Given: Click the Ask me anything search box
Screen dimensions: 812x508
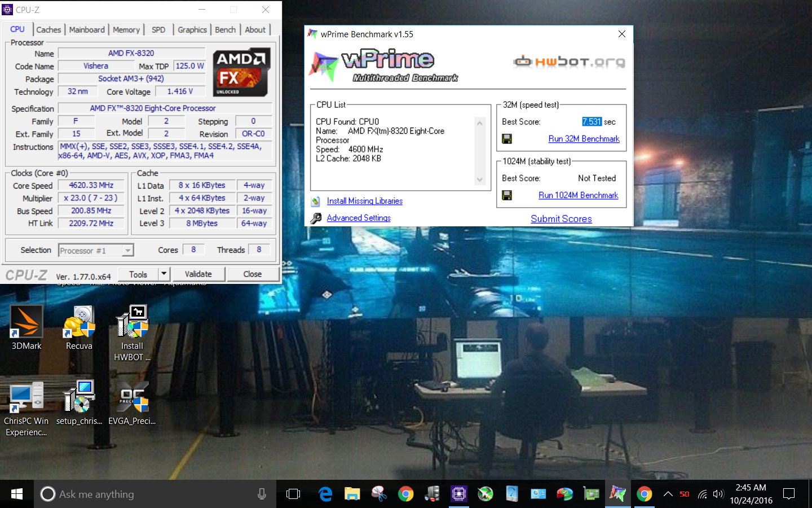Looking at the screenshot, I should click(155, 494).
